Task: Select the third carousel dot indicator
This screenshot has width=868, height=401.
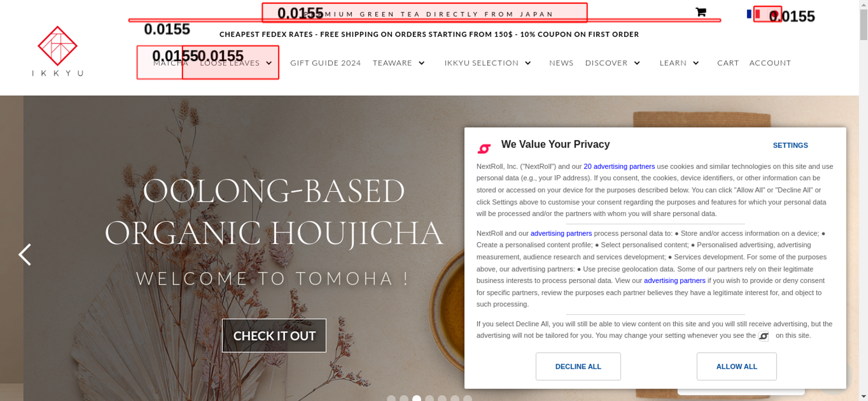Action: pyautogui.click(x=417, y=398)
